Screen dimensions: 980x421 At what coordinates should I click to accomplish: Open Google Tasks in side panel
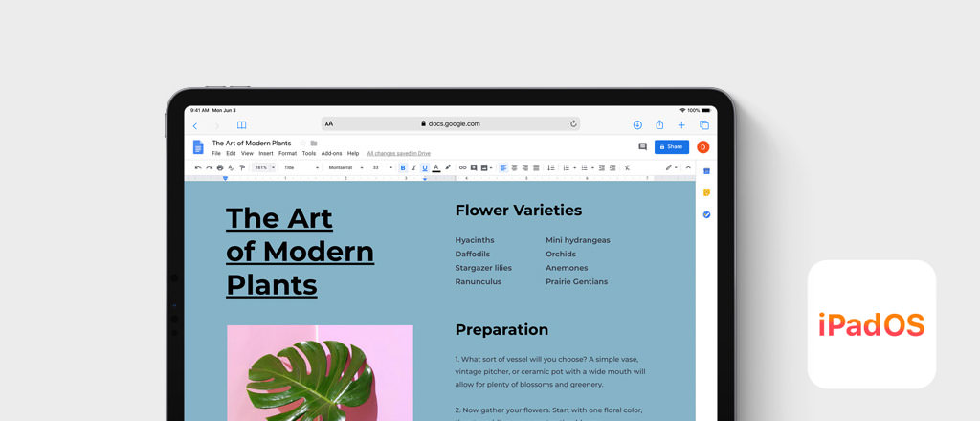pyautogui.click(x=706, y=214)
